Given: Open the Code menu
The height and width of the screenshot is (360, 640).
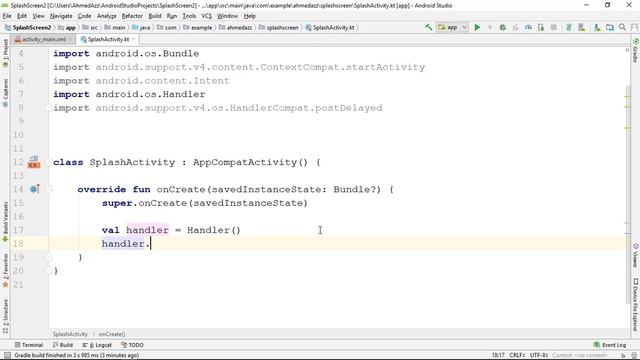Looking at the screenshot, I should pos(84,16).
